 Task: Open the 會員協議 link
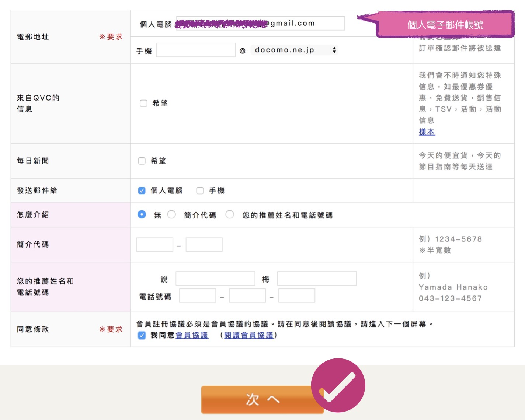tap(192, 335)
